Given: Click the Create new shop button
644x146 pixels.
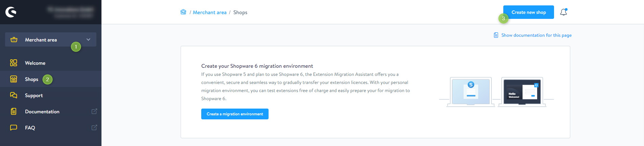Looking at the screenshot, I should click(x=529, y=12).
